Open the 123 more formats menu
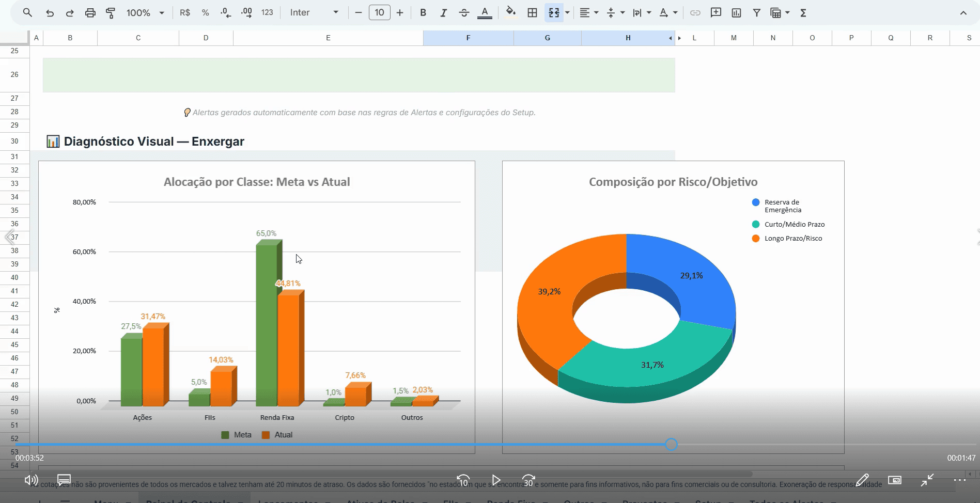The image size is (980, 503). tap(267, 13)
